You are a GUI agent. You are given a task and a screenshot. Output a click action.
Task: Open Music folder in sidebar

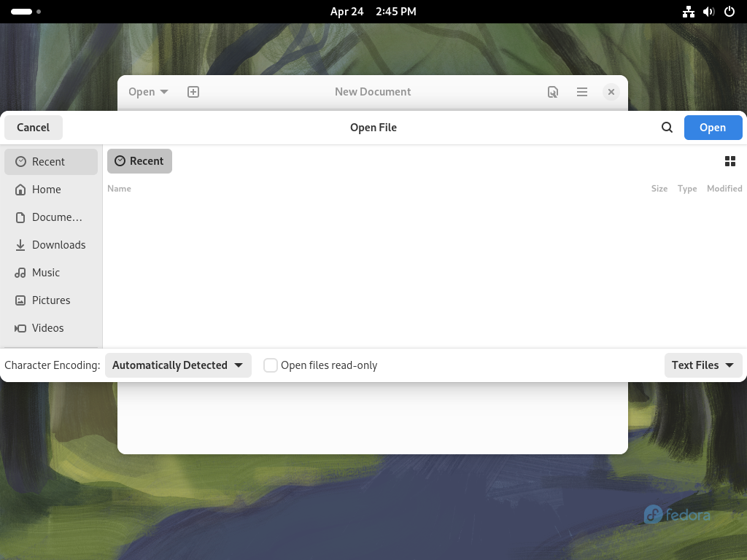[x=51, y=273]
